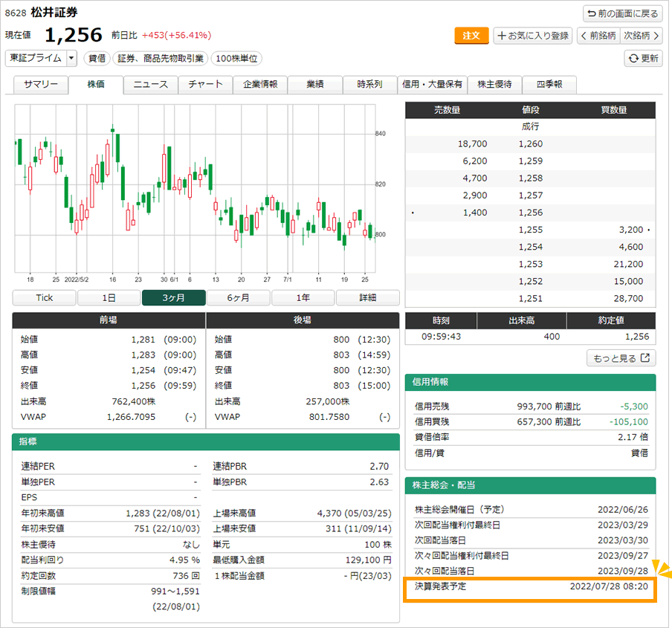Click the 信用売残 value 993,700
672x628 pixels.
[534, 407]
